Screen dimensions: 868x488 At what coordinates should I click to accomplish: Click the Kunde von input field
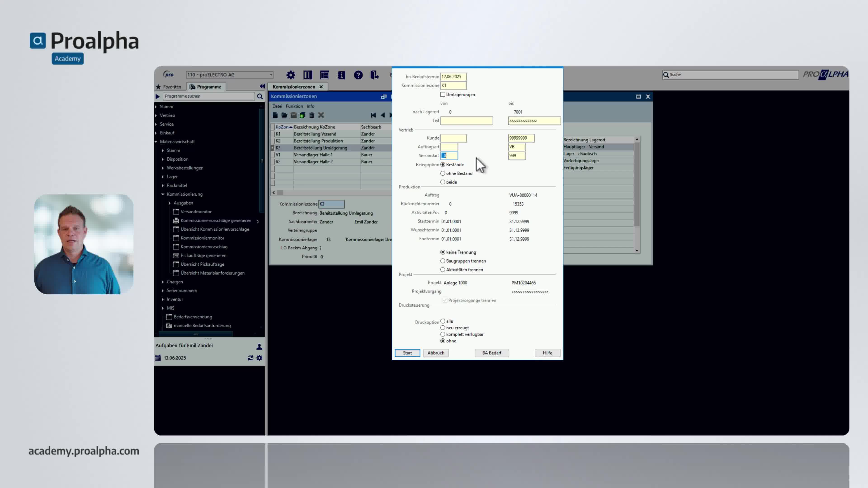453,138
